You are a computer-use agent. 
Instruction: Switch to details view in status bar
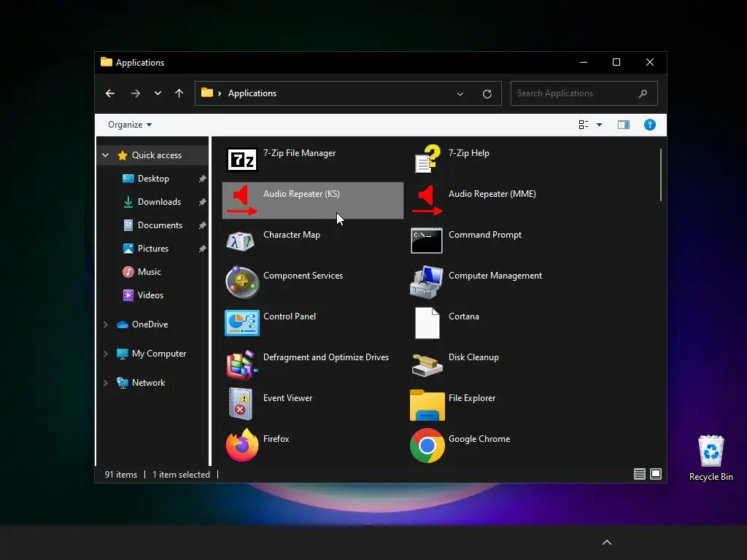(639, 474)
